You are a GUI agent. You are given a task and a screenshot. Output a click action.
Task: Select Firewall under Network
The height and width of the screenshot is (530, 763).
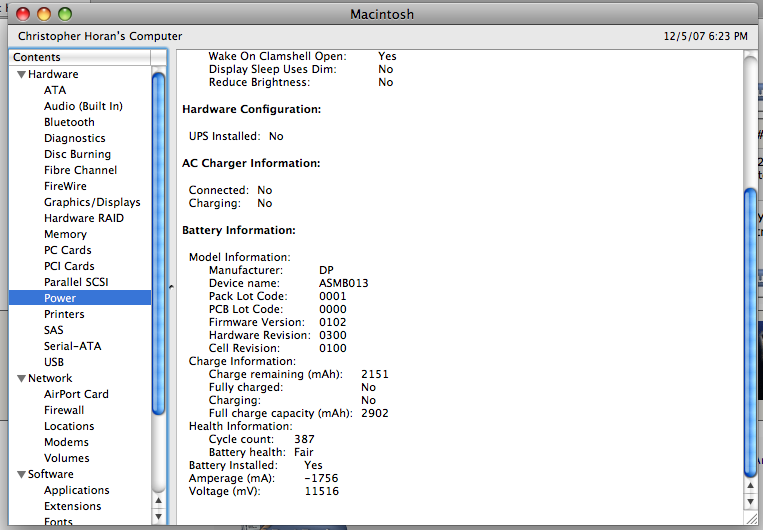click(64, 410)
